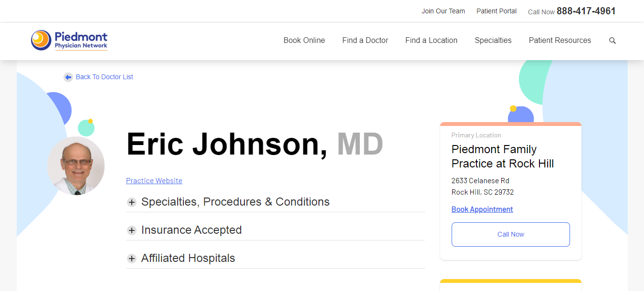Expand Specialties, Procedures & Conditions section
The height and width of the screenshot is (291, 644).
pyautogui.click(x=235, y=202)
